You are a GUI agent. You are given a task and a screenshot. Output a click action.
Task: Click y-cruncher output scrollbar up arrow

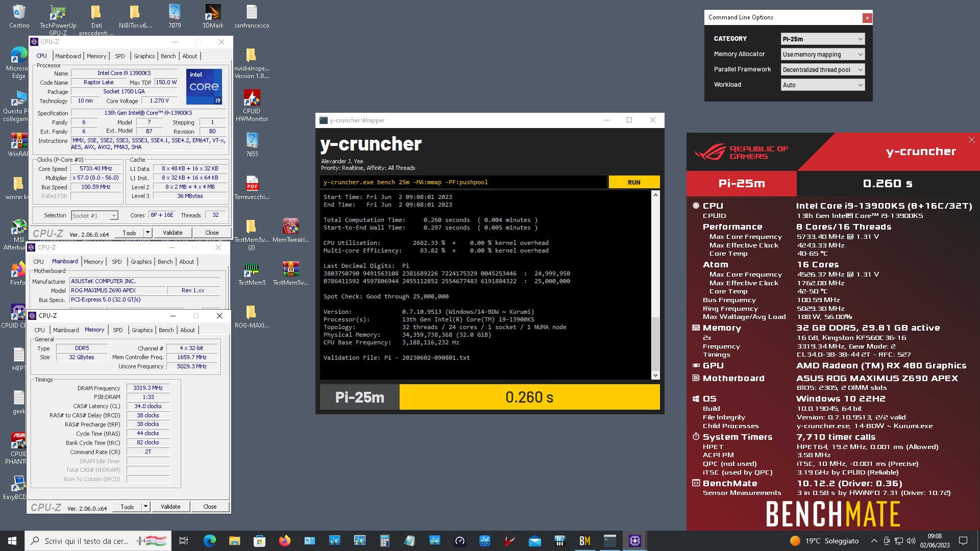click(655, 195)
